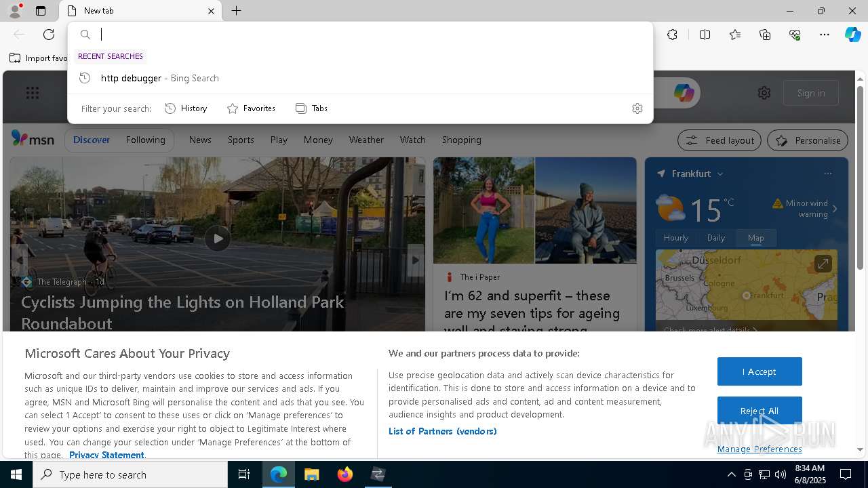Image resolution: width=868 pixels, height=488 pixels.
Task: Open a new tab with plus button
Action: [x=236, y=11]
